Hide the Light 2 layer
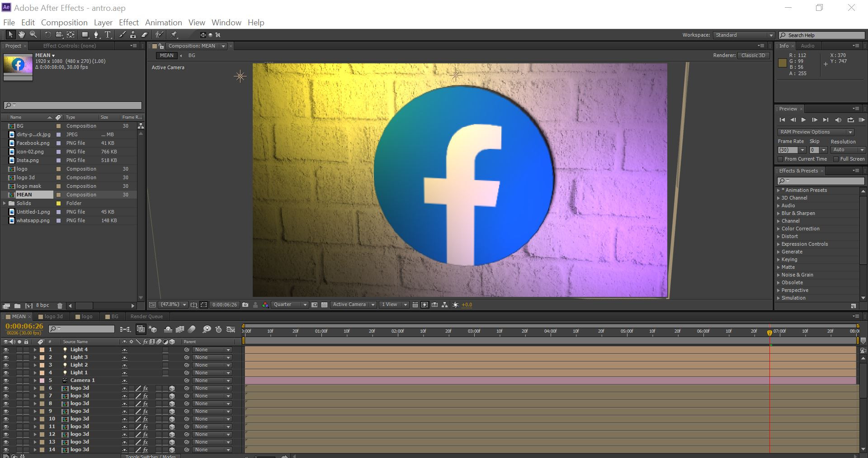 coord(6,365)
